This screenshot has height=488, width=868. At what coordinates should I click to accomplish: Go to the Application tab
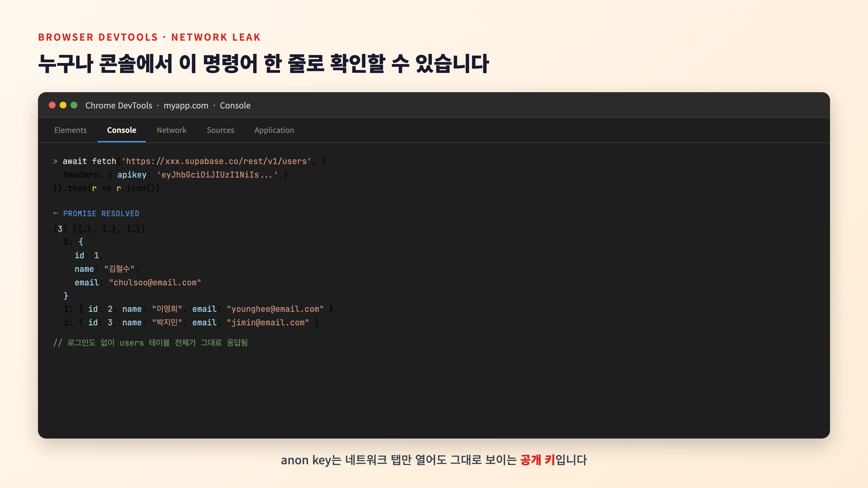tap(274, 130)
